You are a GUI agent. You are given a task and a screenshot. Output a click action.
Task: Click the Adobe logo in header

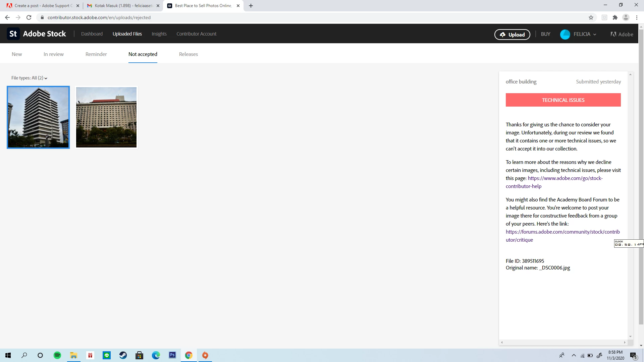point(622,34)
